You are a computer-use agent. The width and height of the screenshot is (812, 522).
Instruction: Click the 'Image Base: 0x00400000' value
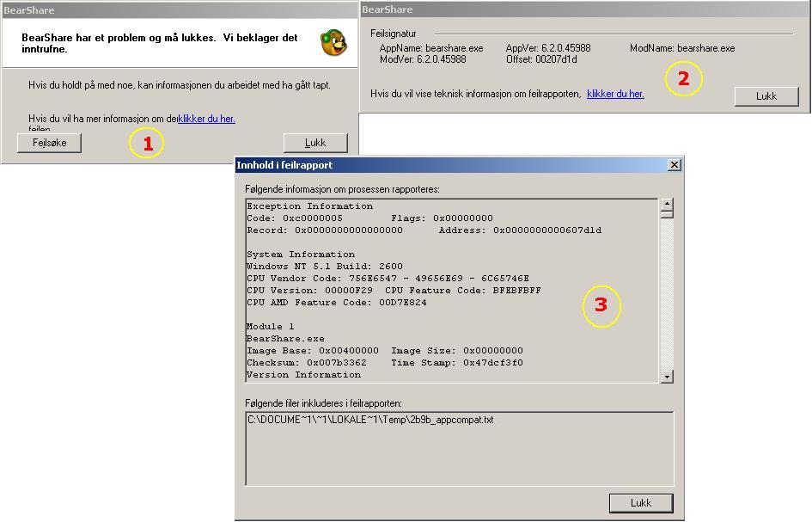(313, 351)
